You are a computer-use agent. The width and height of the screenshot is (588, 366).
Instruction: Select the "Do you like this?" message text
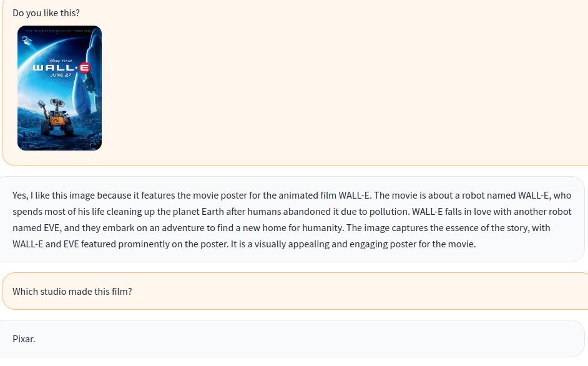[46, 13]
